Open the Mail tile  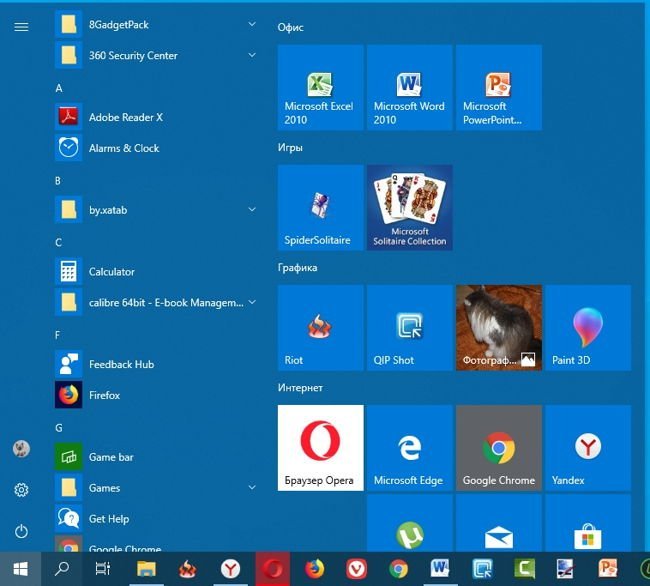(x=499, y=523)
